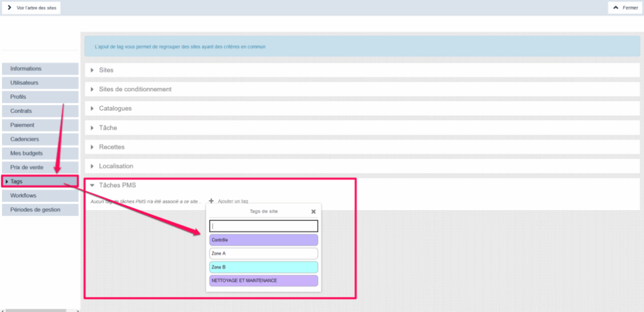Close the Tags de site popup
Viewport: 644px width, 312px height.
313,212
